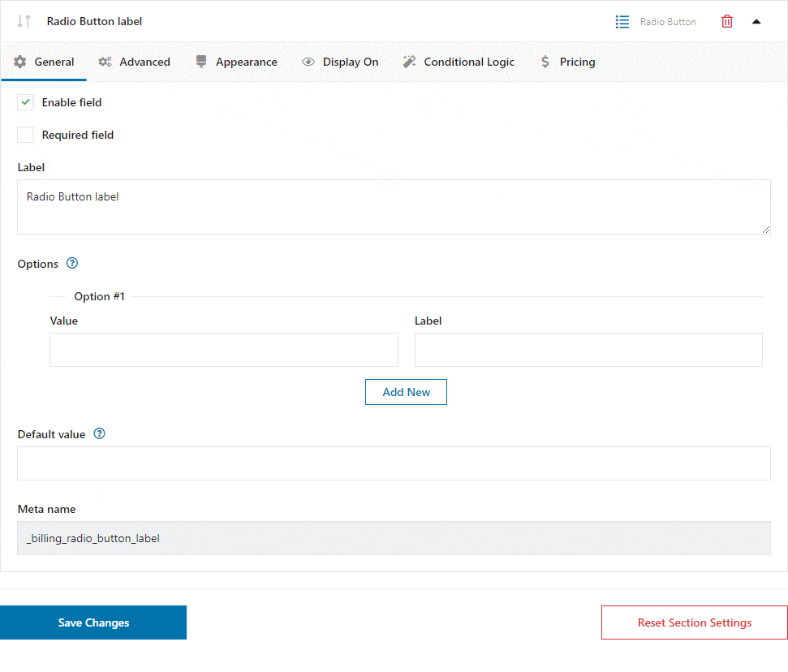Click the Pricing dollar sign icon
Screen dimensions: 788x672
click(x=545, y=62)
